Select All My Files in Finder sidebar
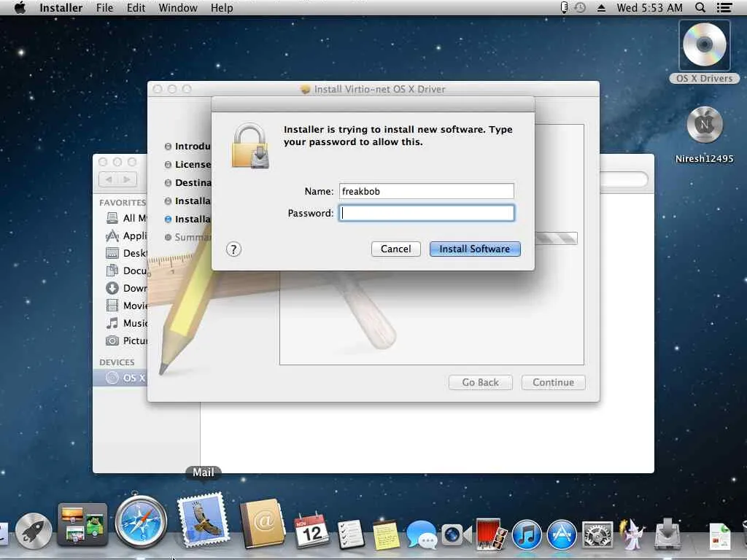 point(126,218)
